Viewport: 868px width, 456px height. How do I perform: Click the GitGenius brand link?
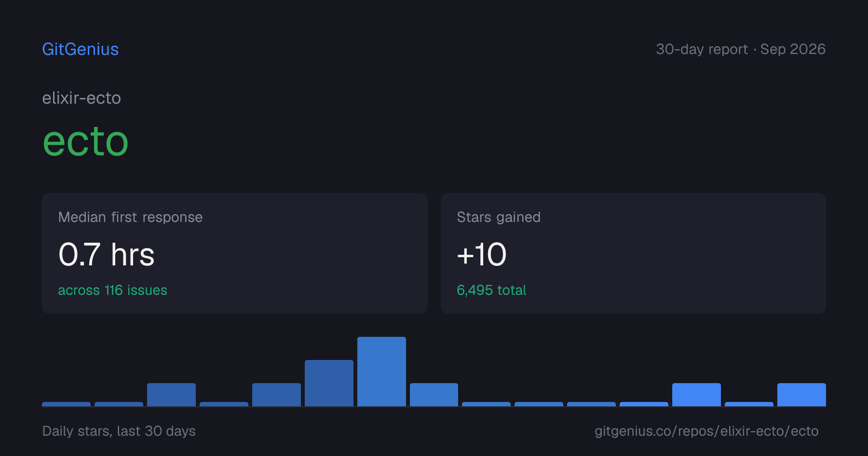click(81, 49)
